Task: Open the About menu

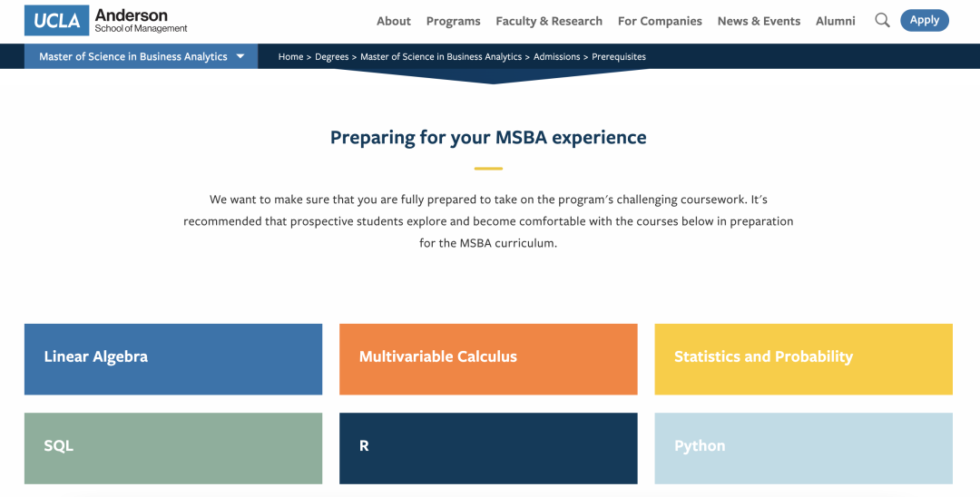Action: tap(394, 21)
